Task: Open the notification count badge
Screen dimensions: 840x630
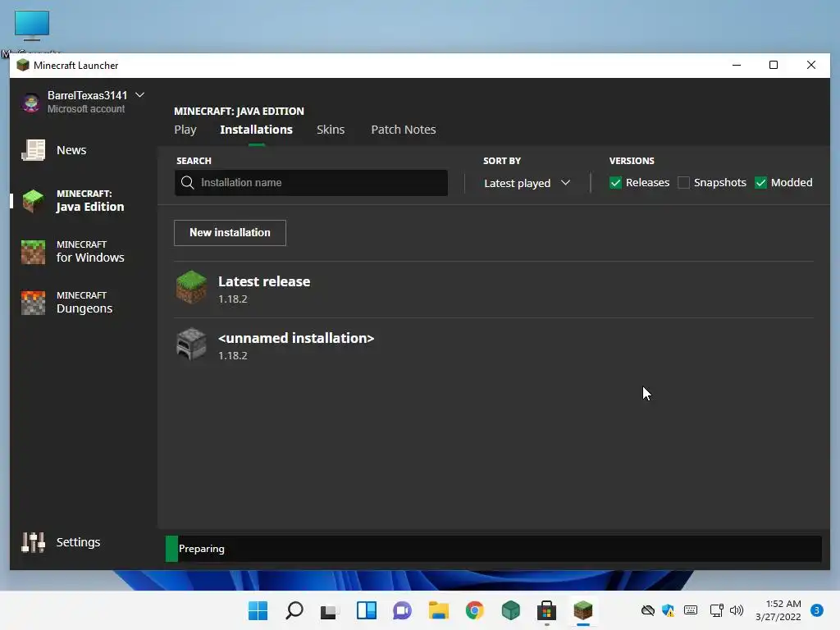Action: (x=816, y=610)
